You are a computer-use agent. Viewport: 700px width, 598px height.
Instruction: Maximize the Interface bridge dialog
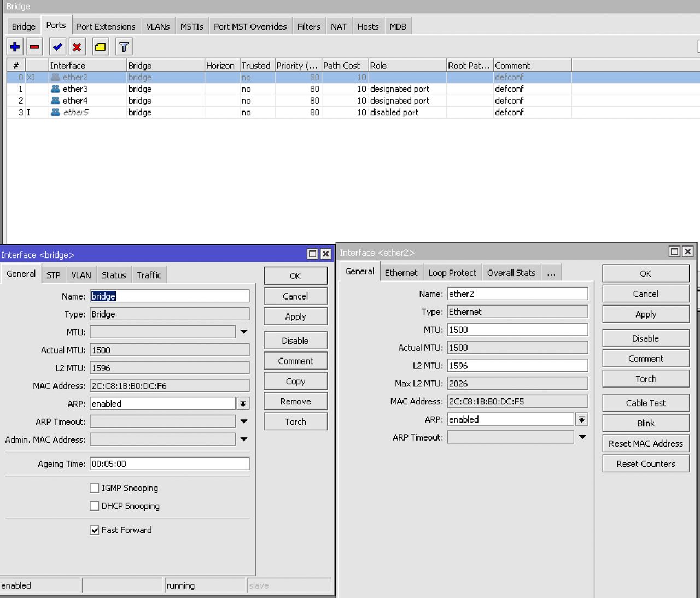tap(312, 254)
